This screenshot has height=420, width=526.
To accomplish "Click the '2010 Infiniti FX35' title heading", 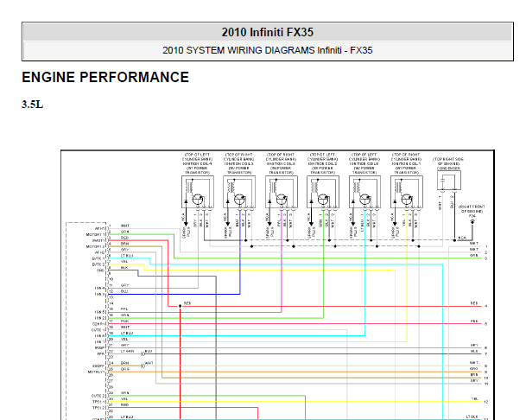I will point(268,32).
